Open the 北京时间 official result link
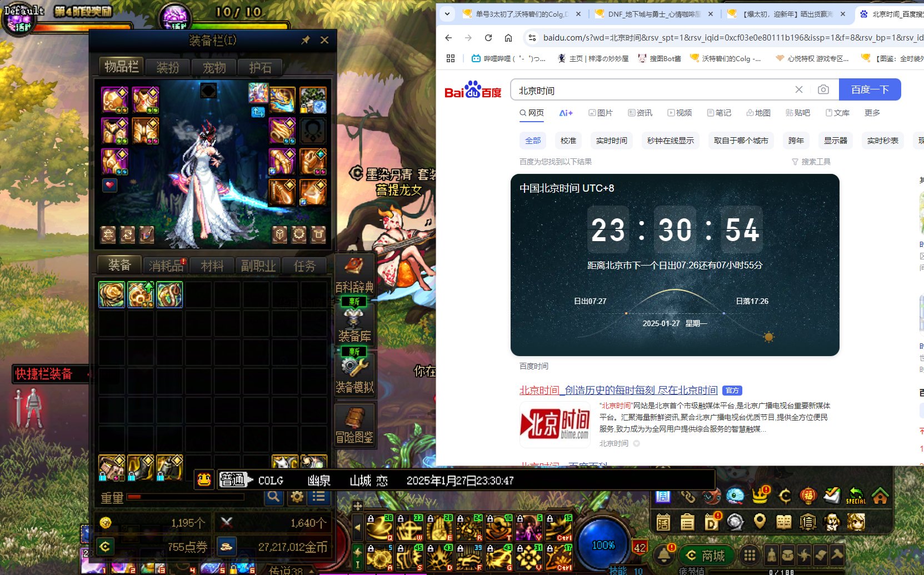The width and height of the screenshot is (924, 575). (x=618, y=391)
